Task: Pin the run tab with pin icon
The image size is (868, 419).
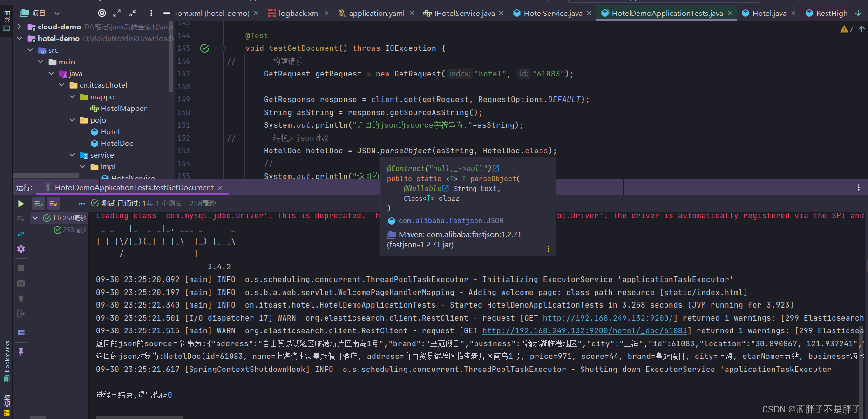Action: 20,351
